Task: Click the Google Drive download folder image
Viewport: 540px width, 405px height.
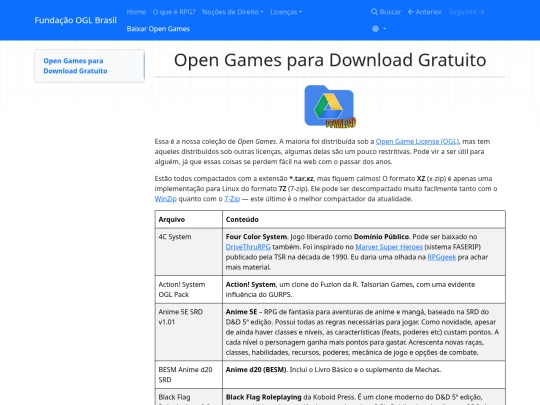Action: 330,106
